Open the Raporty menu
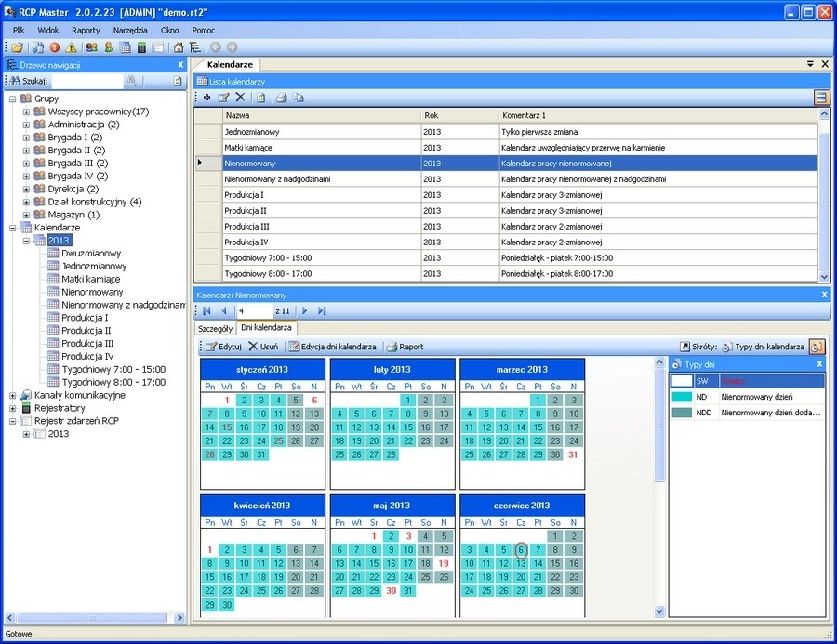 tap(86, 31)
